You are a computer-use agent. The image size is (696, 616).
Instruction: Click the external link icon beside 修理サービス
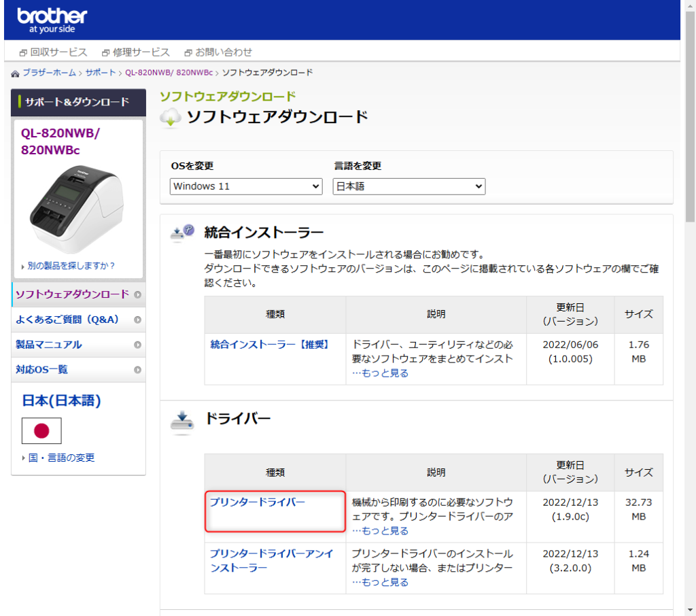pos(105,53)
